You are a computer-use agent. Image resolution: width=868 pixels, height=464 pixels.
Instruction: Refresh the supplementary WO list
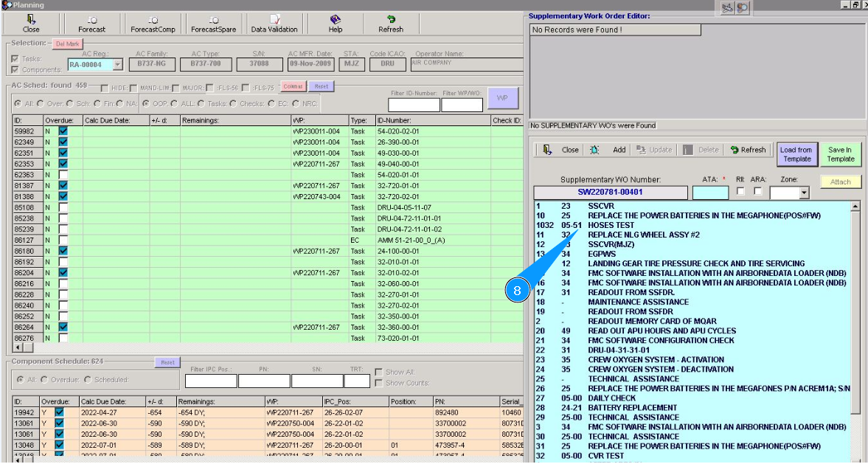point(748,150)
